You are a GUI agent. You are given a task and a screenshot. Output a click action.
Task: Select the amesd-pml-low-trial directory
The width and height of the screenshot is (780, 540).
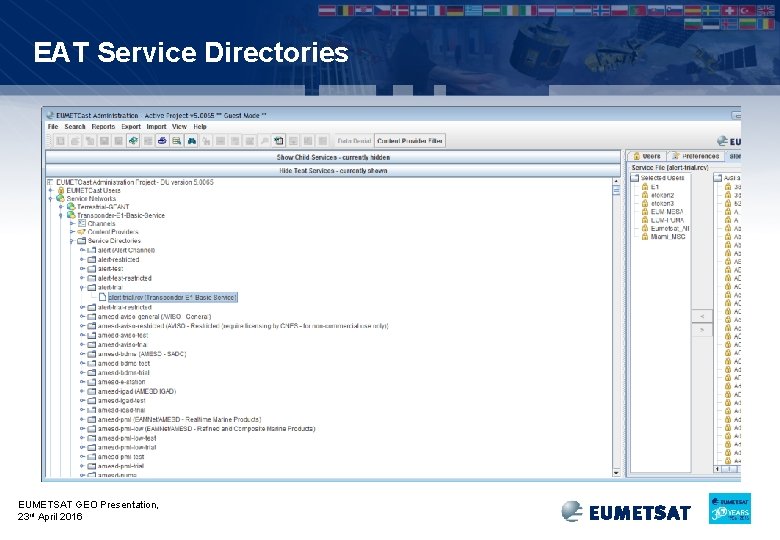click(x=127, y=448)
